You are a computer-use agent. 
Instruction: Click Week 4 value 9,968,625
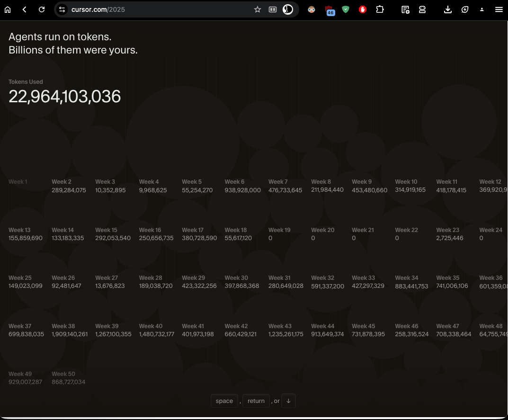click(153, 190)
